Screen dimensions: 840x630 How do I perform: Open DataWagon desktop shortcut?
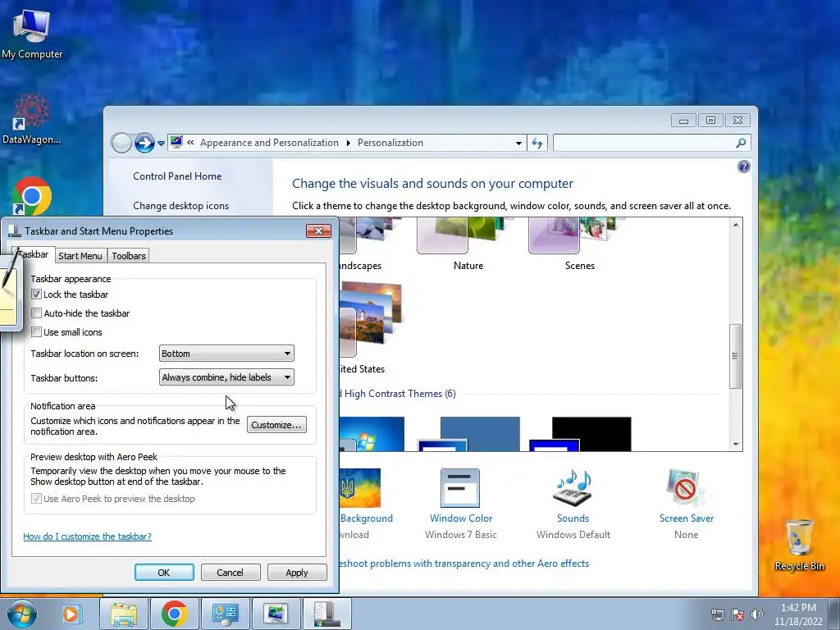[x=31, y=119]
